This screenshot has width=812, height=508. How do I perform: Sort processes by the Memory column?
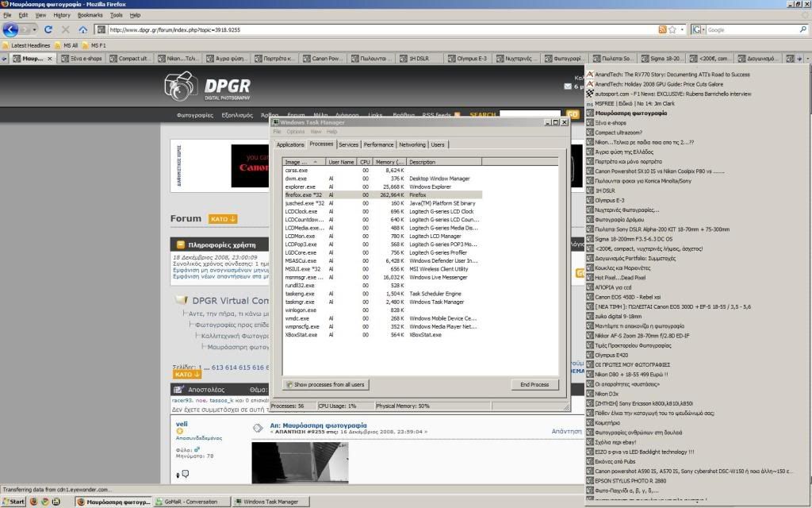(x=389, y=162)
